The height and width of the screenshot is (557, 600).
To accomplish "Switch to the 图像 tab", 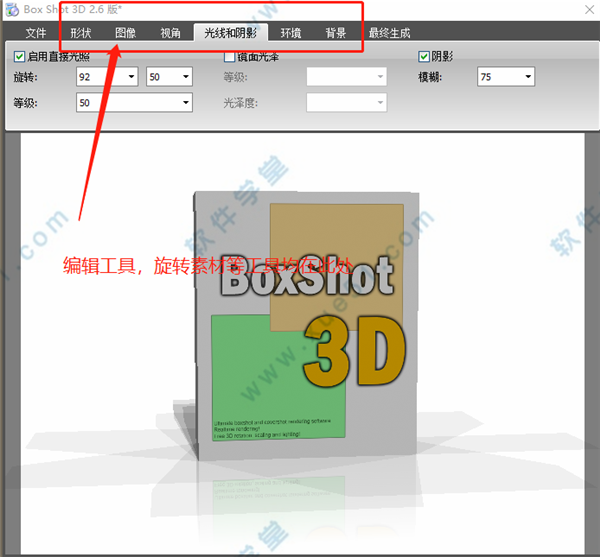I will click(x=126, y=33).
